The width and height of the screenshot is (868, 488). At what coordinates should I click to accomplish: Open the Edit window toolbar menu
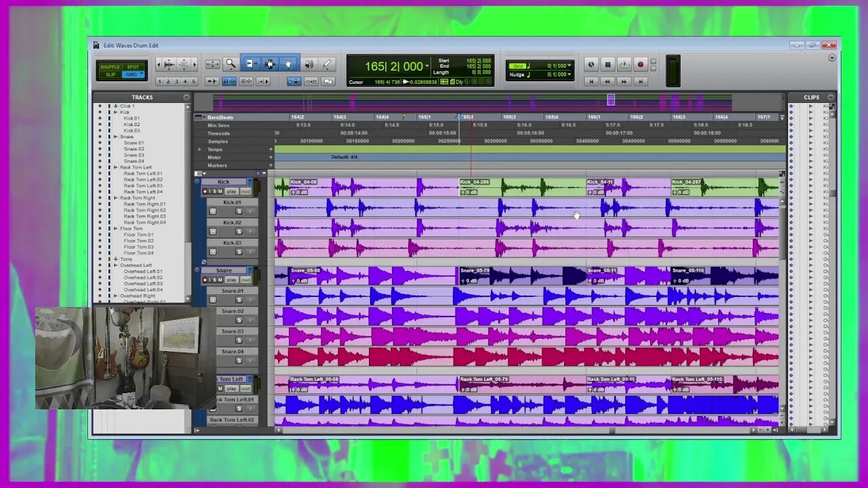tap(832, 58)
